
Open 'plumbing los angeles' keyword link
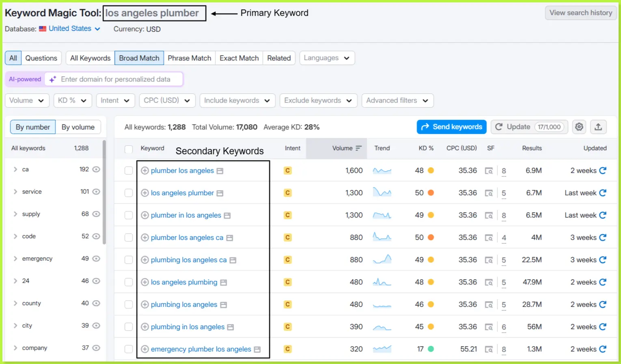click(x=184, y=304)
